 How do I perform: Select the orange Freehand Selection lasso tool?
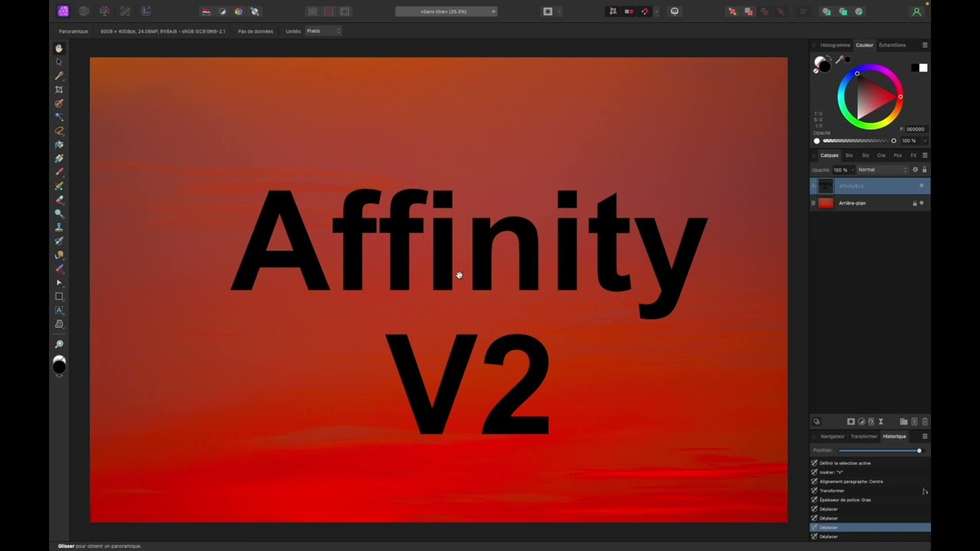pos(59,131)
